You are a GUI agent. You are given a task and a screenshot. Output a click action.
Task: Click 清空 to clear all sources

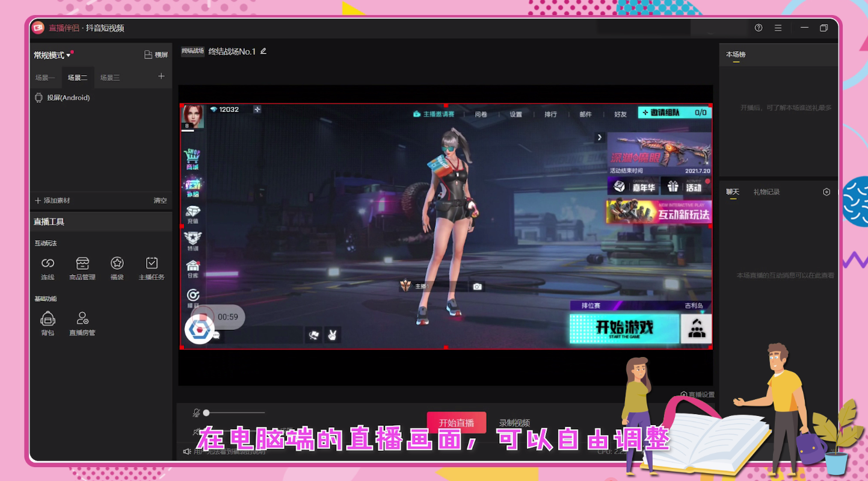160,200
